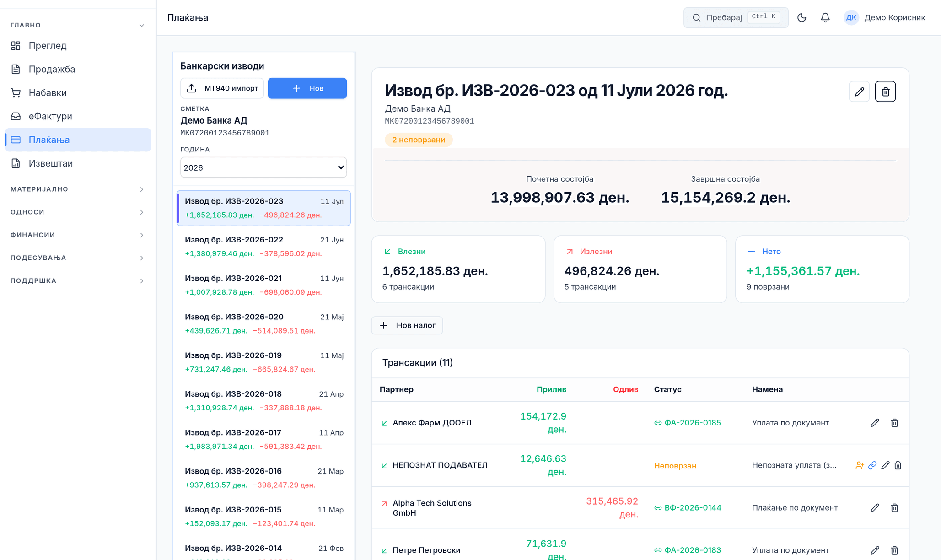Click the blue Нов statement button
This screenshot has width=941, height=560.
click(307, 88)
